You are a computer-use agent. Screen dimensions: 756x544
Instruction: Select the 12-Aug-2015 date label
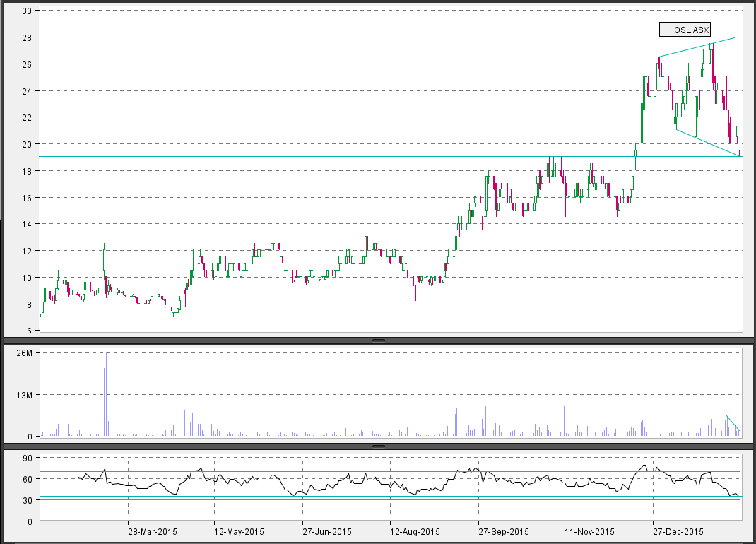coord(415,532)
